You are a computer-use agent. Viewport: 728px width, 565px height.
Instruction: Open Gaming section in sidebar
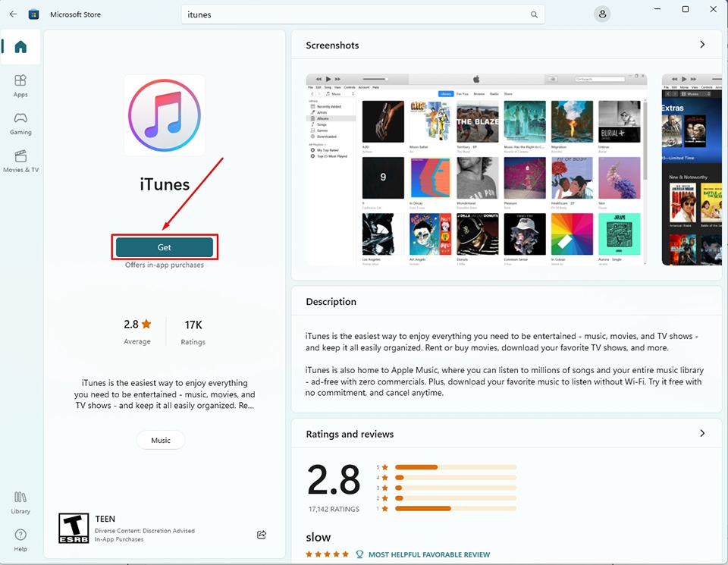(20, 124)
